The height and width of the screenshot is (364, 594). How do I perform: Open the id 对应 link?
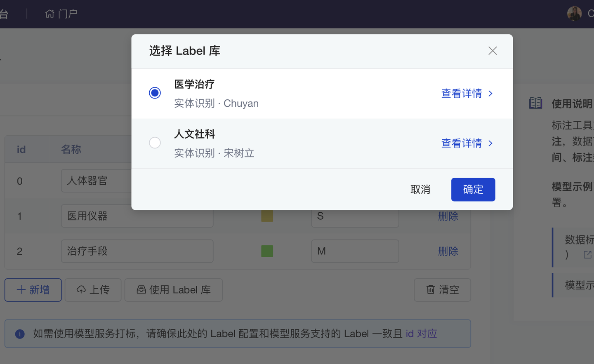pos(421,333)
